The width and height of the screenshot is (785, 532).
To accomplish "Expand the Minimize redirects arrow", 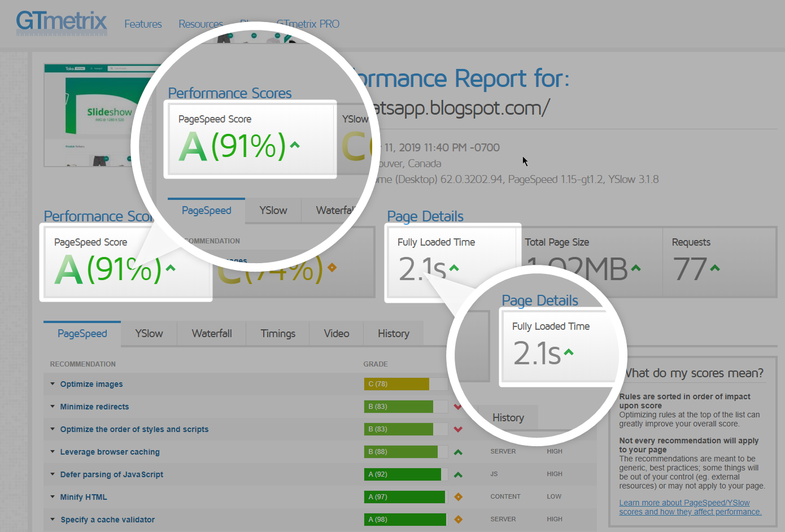I will [x=53, y=407].
